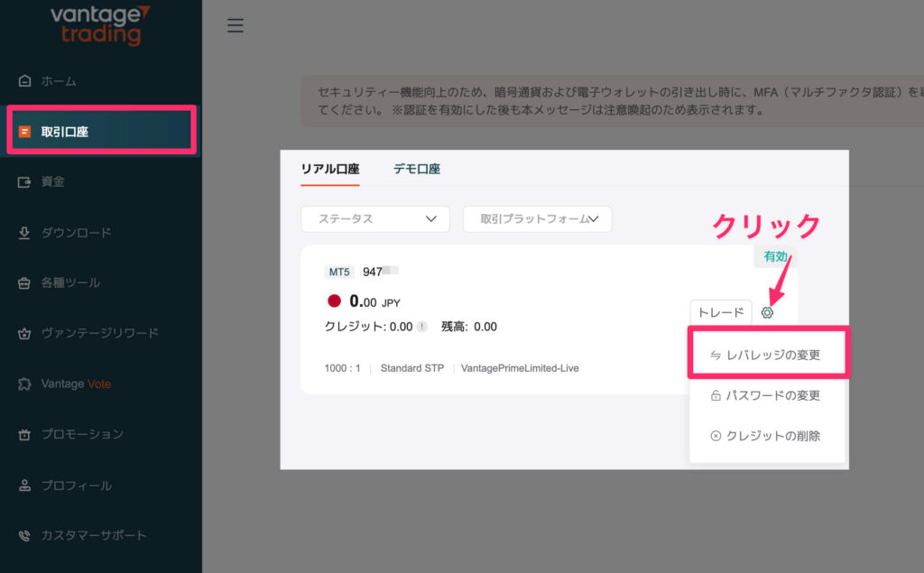
Task: Open 取引口座 in the sidebar
Action: tap(100, 132)
